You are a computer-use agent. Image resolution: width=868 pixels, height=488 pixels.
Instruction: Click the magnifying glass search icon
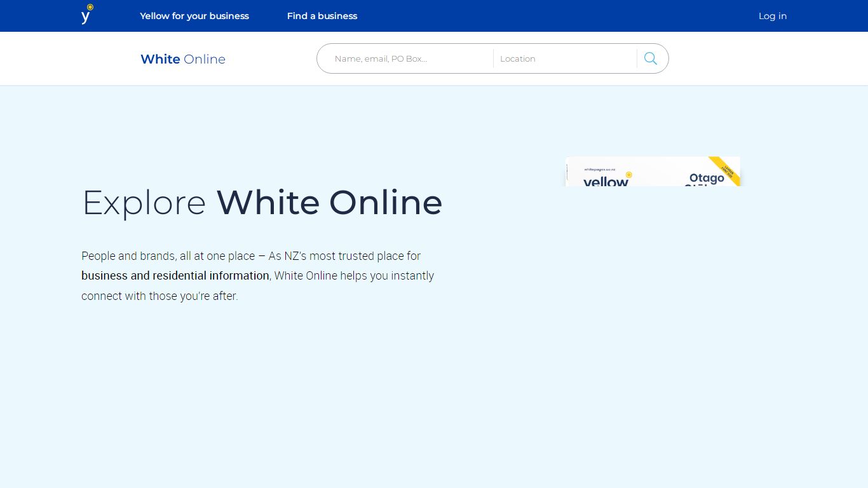pyautogui.click(x=651, y=58)
